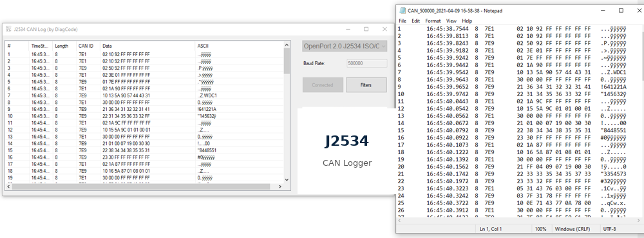The height and width of the screenshot is (238, 644).
Task: Select row 9 ASCII '!641221A' in the CAN log
Action: [x=207, y=110]
